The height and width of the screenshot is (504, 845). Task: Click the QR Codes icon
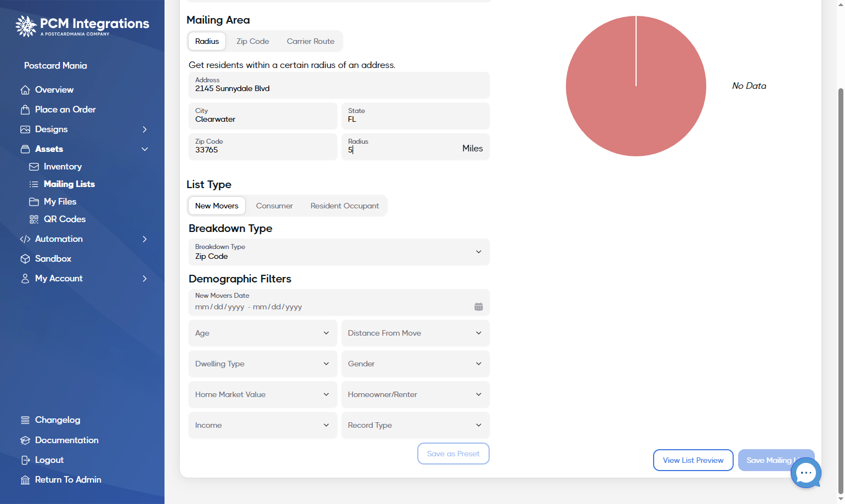34,219
